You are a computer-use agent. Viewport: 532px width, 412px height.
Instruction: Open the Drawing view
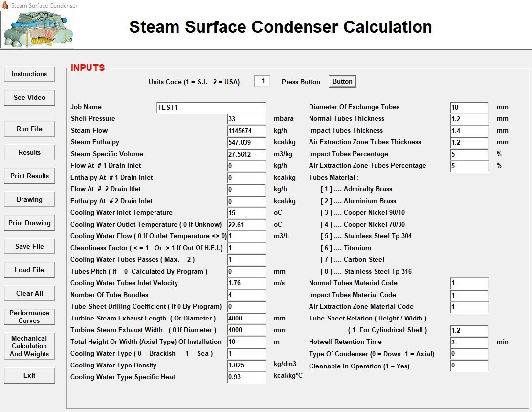coord(29,199)
